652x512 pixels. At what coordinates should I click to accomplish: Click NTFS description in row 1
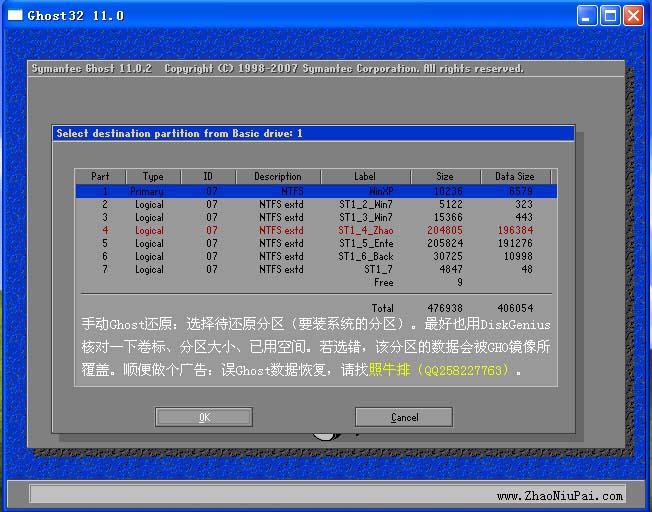[292, 191]
